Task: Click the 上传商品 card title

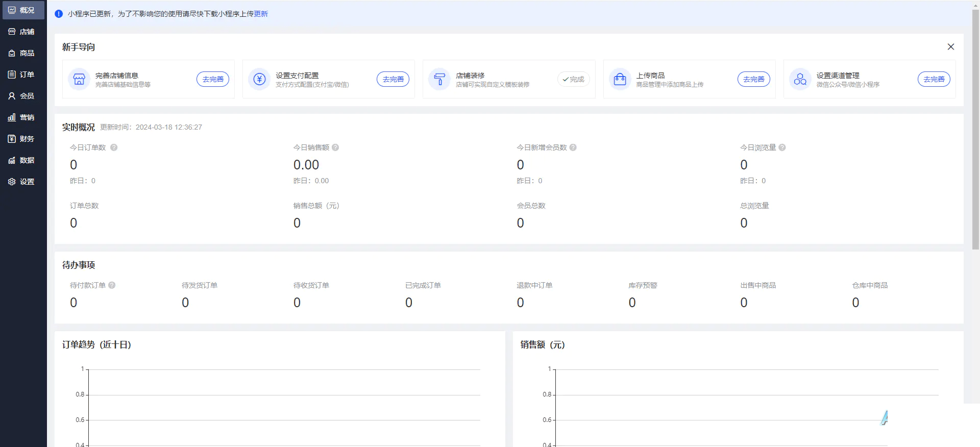Action: [650, 75]
